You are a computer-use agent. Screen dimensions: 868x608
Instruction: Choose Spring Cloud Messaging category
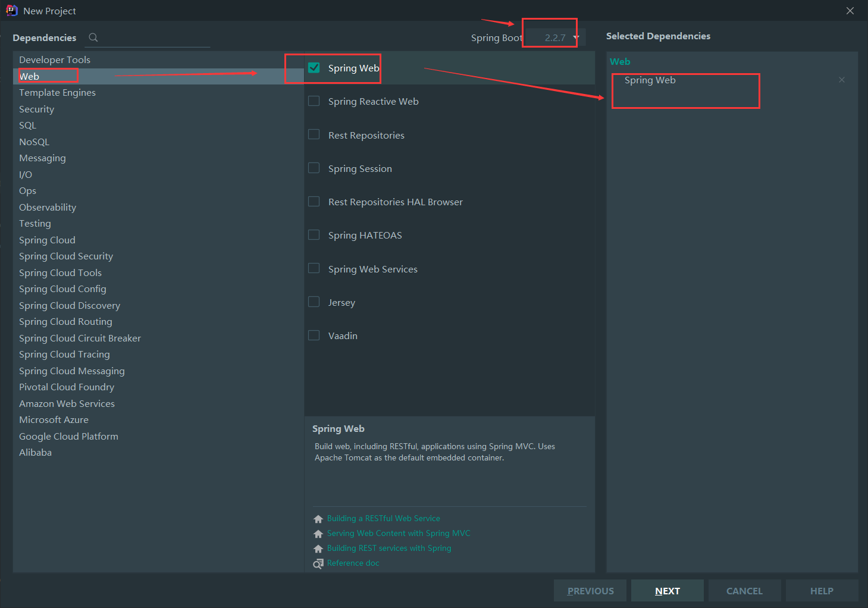point(158,371)
